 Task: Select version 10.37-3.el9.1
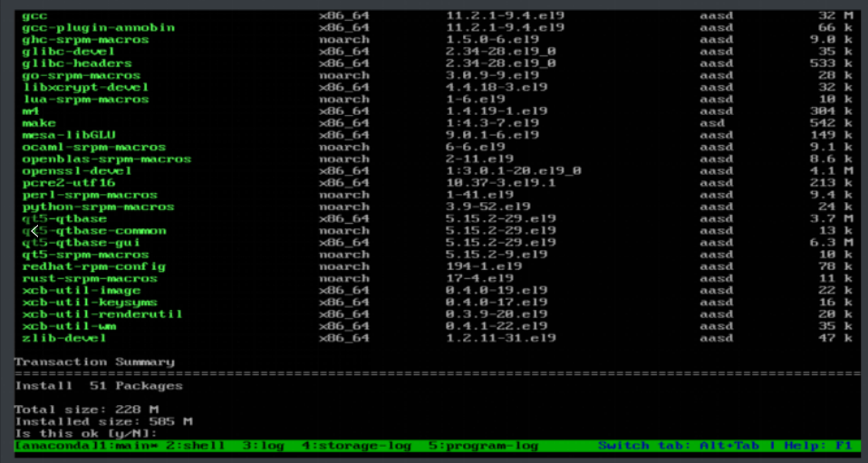(x=501, y=183)
